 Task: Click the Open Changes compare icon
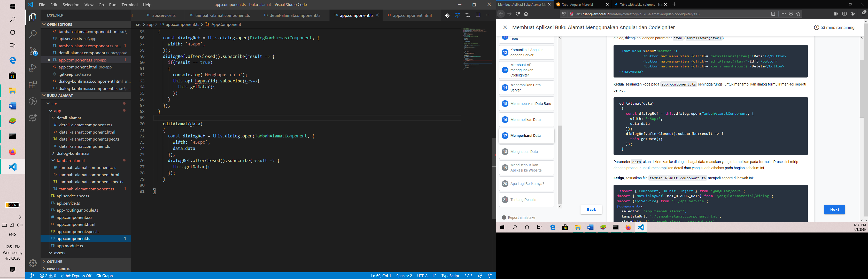468,15
